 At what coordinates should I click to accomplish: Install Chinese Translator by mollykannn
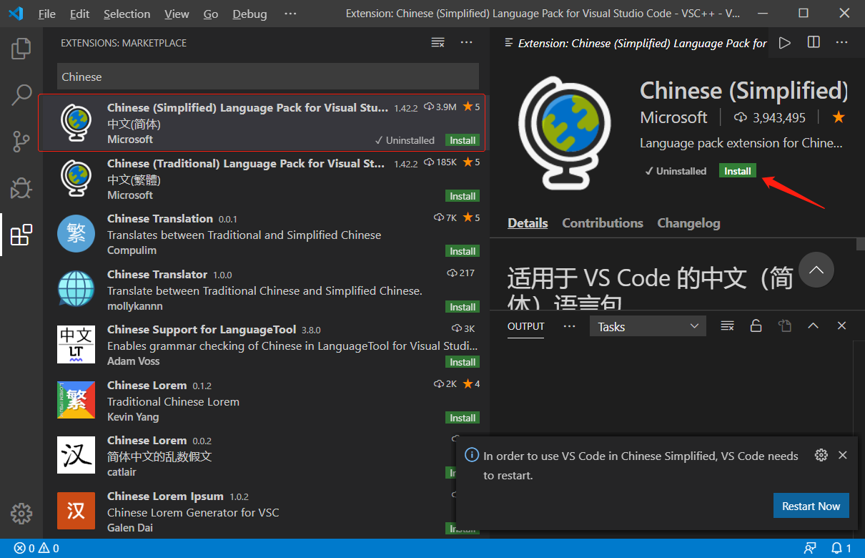[462, 307]
